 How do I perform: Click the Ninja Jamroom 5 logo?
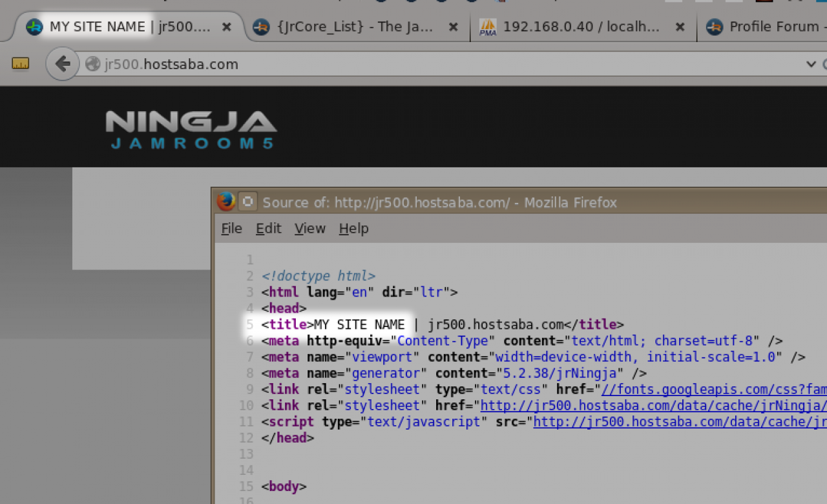pos(191,130)
